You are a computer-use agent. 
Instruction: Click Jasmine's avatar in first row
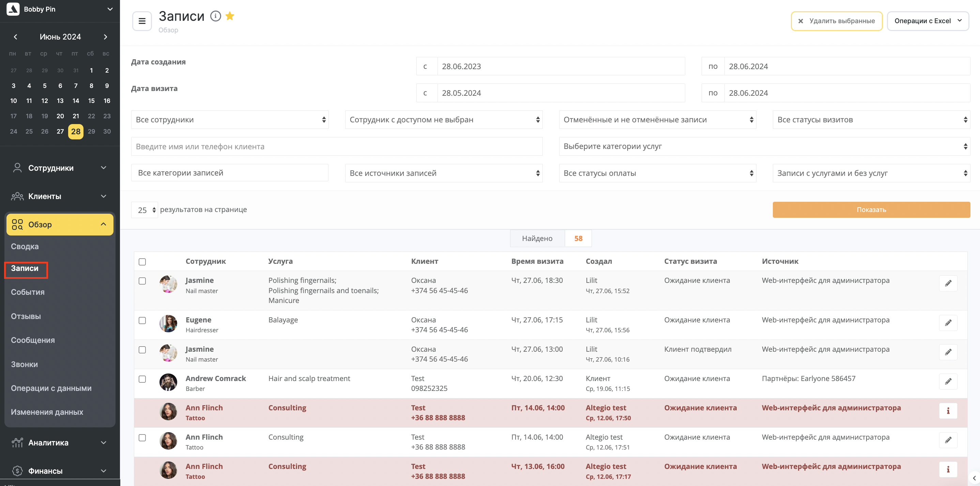coord(168,284)
